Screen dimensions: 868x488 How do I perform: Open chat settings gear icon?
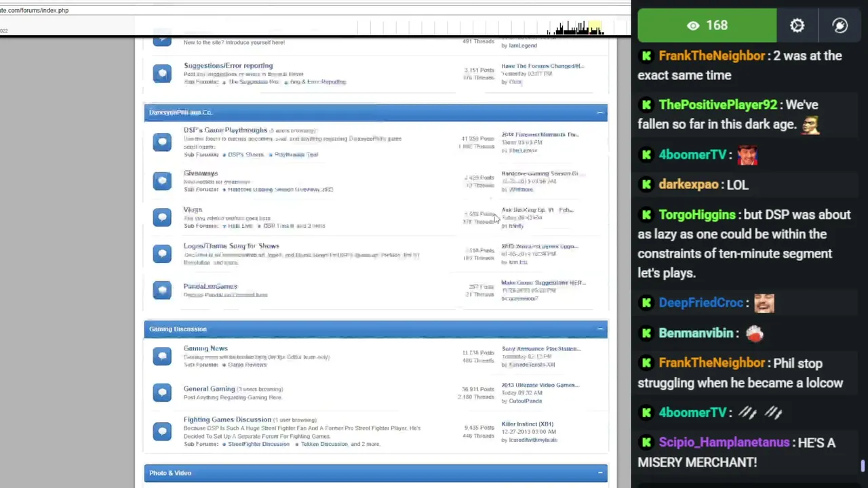tap(797, 26)
